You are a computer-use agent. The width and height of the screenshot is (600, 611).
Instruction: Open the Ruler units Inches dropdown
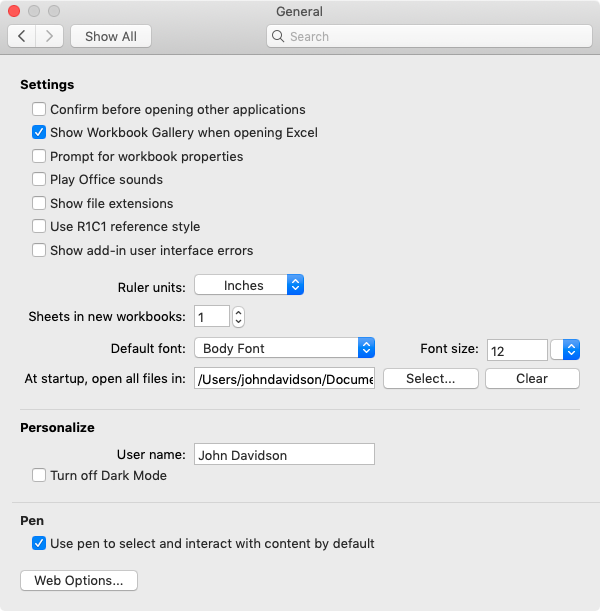[249, 285]
